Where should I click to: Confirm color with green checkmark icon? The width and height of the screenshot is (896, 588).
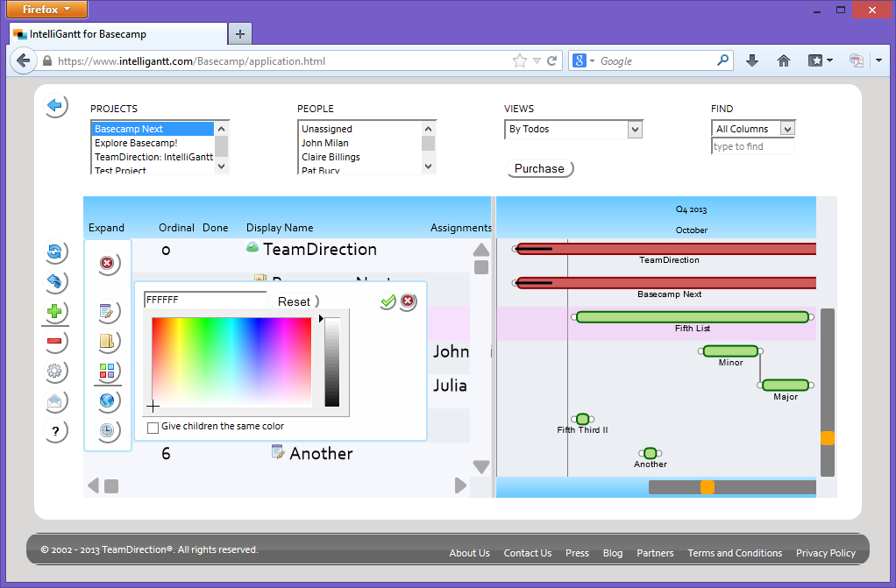point(388,301)
